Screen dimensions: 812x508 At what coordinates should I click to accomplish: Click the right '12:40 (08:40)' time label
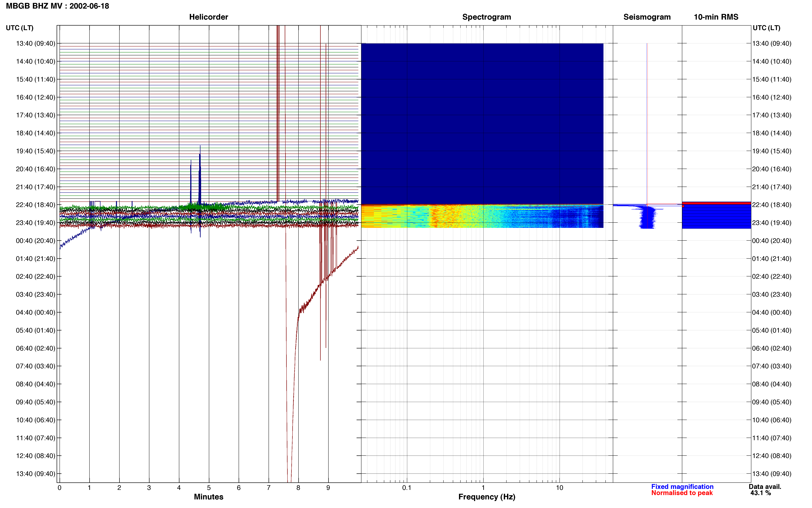click(x=772, y=456)
